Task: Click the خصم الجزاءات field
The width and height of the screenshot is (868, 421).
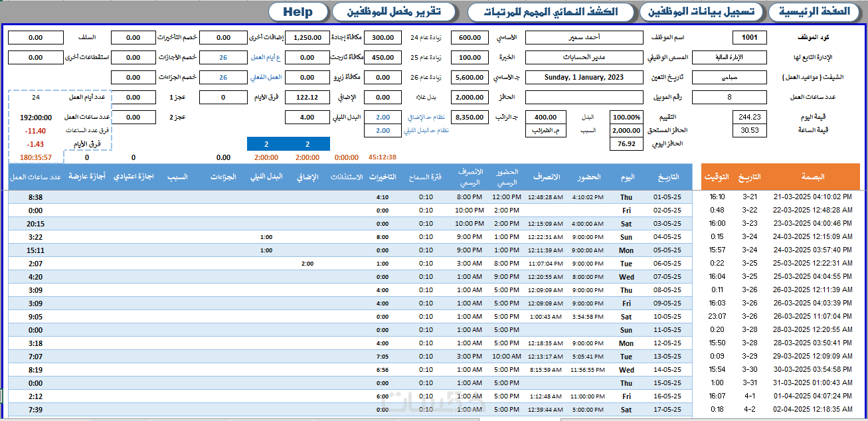Action: [133, 78]
